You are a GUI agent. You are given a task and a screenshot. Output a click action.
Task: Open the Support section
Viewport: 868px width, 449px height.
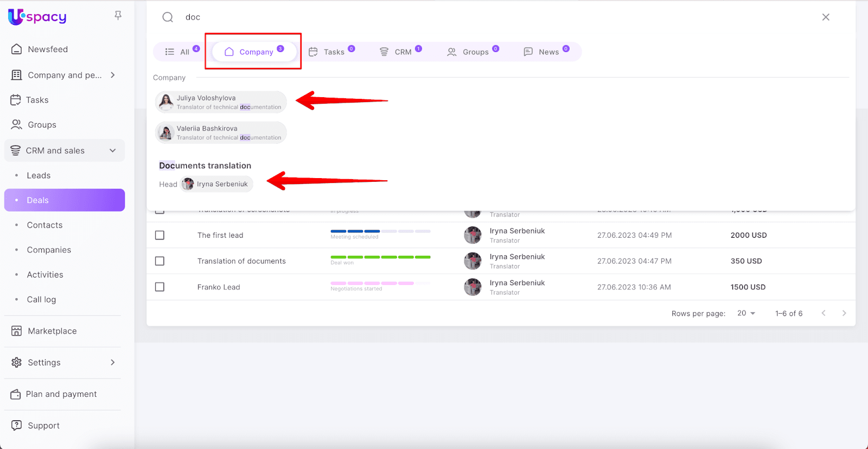click(43, 426)
